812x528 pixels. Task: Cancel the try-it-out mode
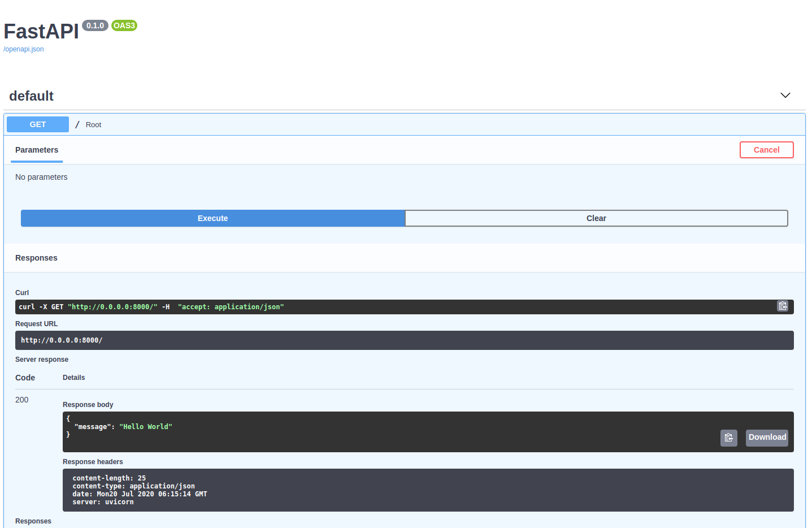click(767, 150)
